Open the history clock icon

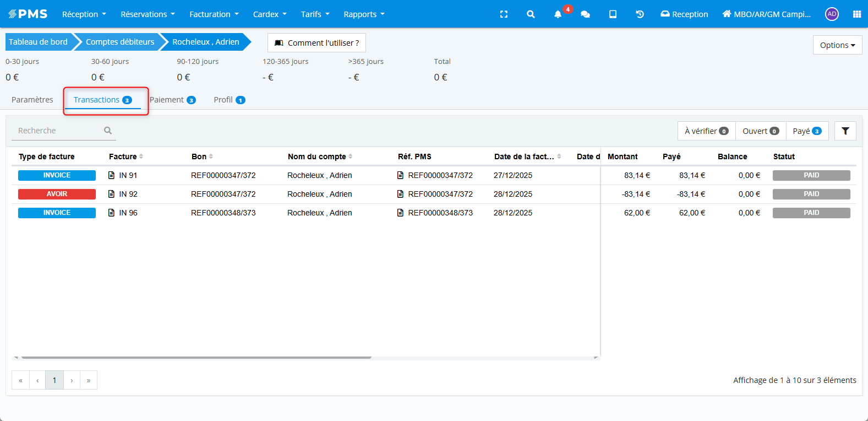point(640,14)
